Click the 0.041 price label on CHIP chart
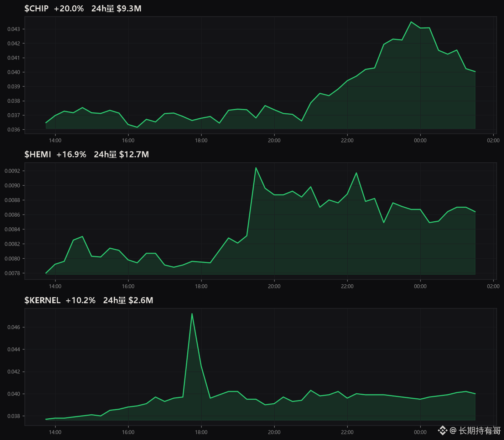Screen dimensions: 504x440 coord(14,58)
